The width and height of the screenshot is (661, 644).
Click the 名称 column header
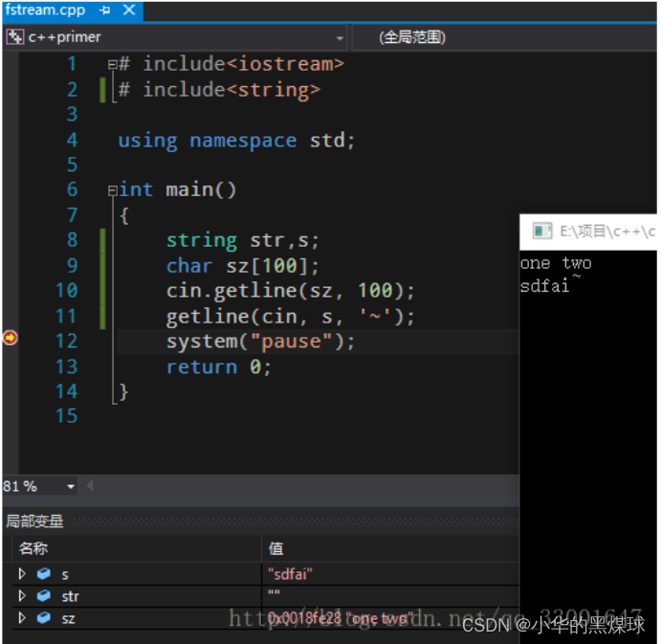(x=33, y=548)
